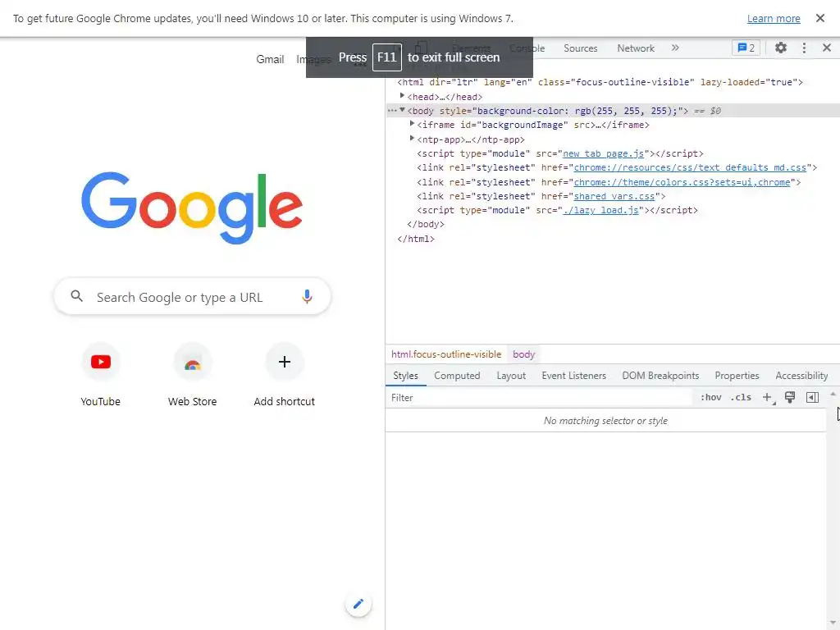Select the html tag line in the DOM tree
This screenshot has width=840, height=630.
click(600, 82)
